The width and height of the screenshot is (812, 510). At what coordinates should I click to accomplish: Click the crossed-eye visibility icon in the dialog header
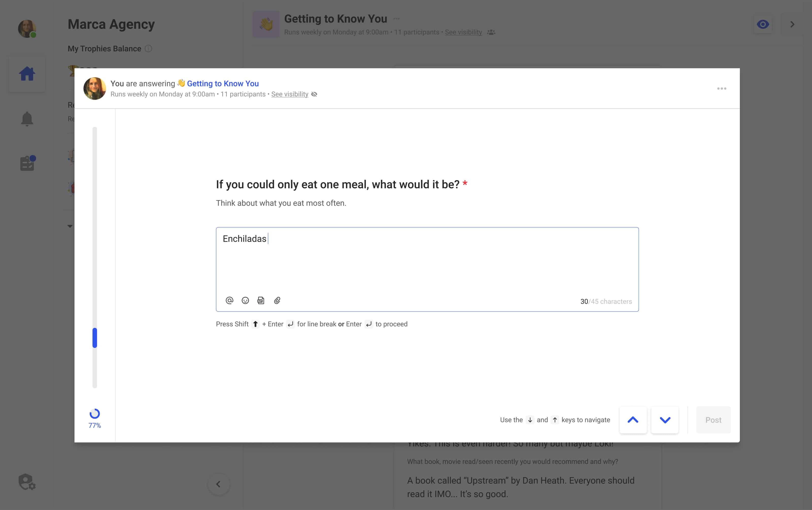pos(314,94)
